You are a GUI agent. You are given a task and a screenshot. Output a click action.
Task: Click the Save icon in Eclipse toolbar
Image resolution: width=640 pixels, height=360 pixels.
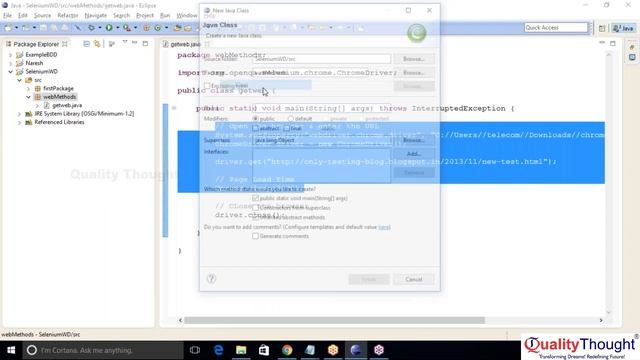(43, 28)
